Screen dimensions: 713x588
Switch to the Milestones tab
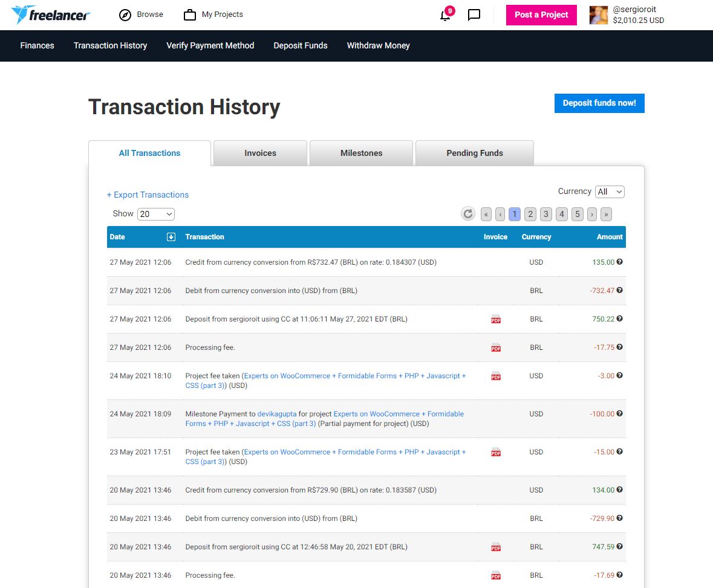361,153
